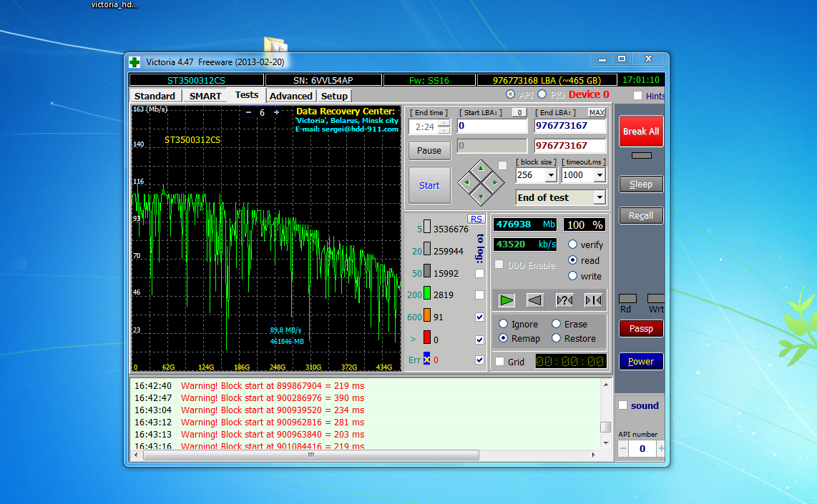Click the Recall button

tap(641, 216)
